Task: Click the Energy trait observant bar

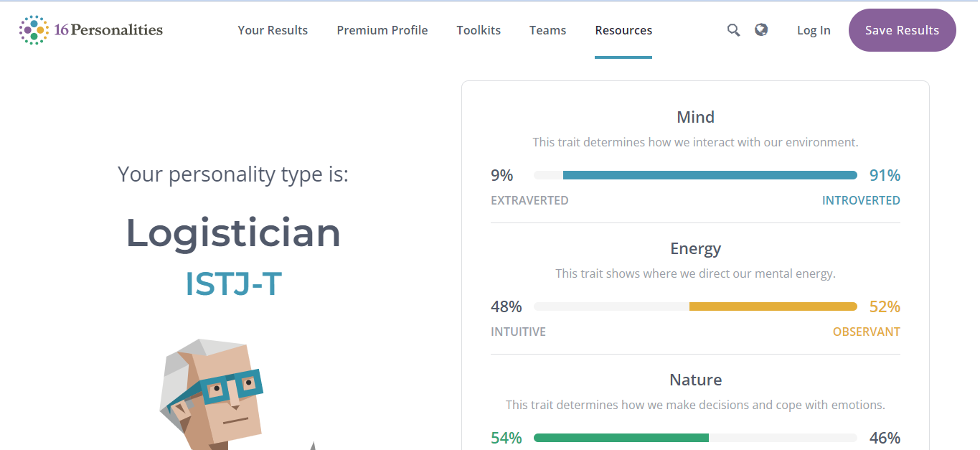Action: click(773, 306)
